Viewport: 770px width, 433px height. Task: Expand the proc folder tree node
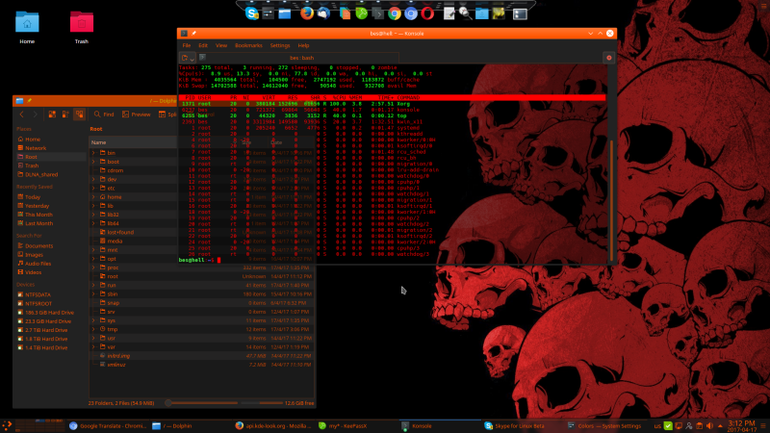[x=94, y=268]
